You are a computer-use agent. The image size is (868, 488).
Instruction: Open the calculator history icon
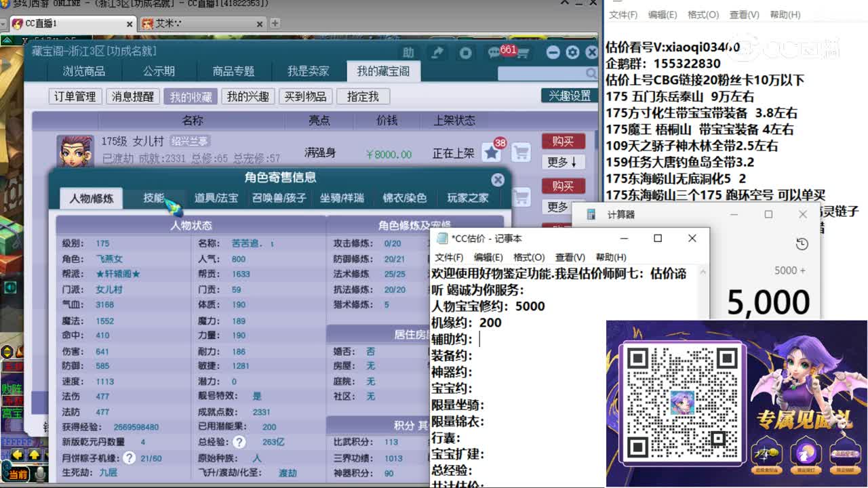pyautogui.click(x=802, y=244)
